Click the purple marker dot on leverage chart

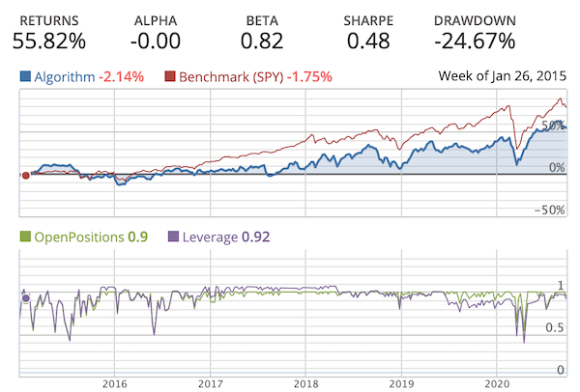coord(25,298)
